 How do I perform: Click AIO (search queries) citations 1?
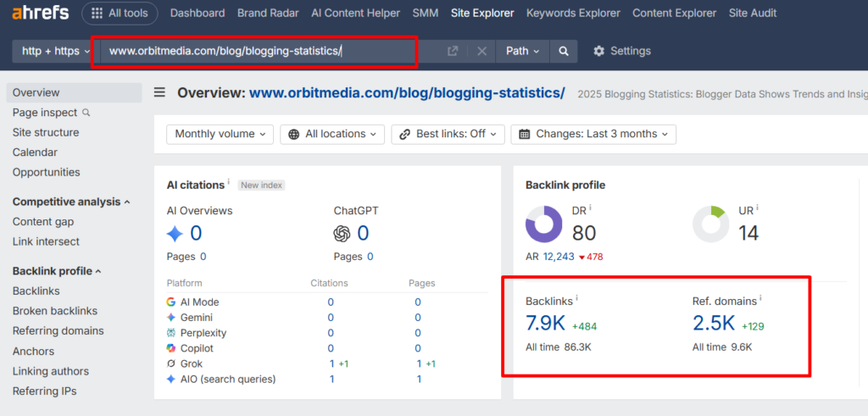coord(331,380)
